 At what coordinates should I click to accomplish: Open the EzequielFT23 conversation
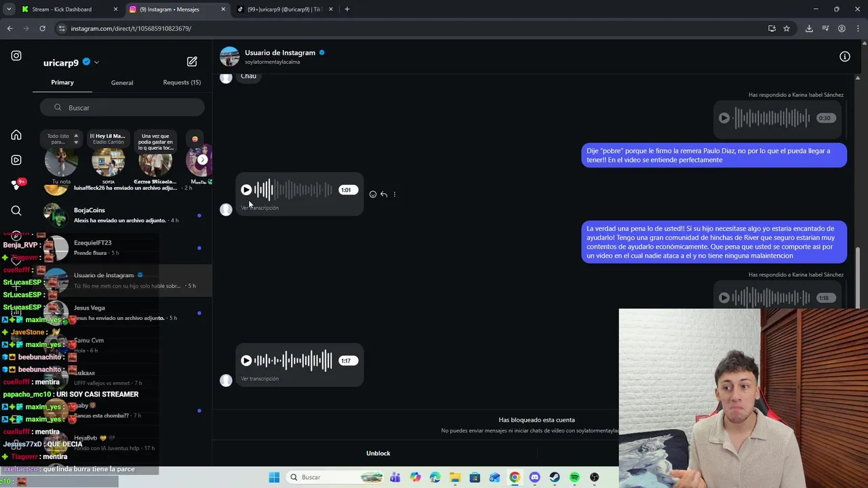(x=122, y=247)
